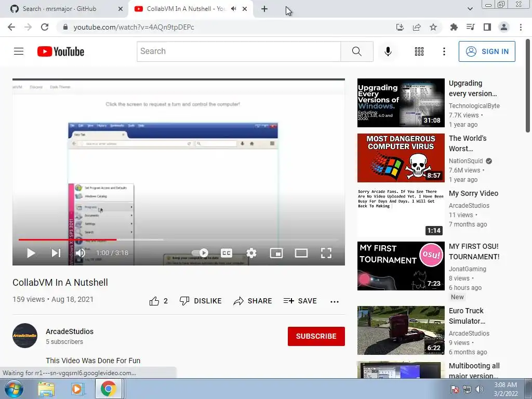
Task: Go to YouTube home via logo
Action: (61, 51)
